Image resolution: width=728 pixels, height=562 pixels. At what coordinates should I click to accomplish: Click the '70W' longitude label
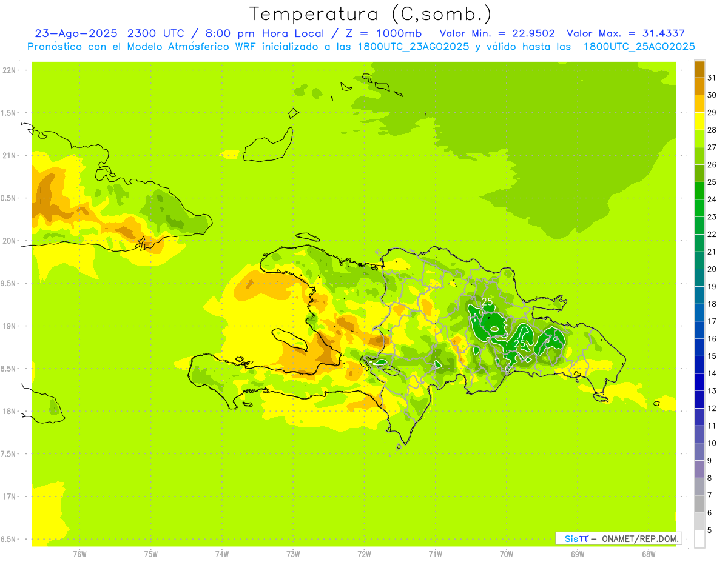506,554
